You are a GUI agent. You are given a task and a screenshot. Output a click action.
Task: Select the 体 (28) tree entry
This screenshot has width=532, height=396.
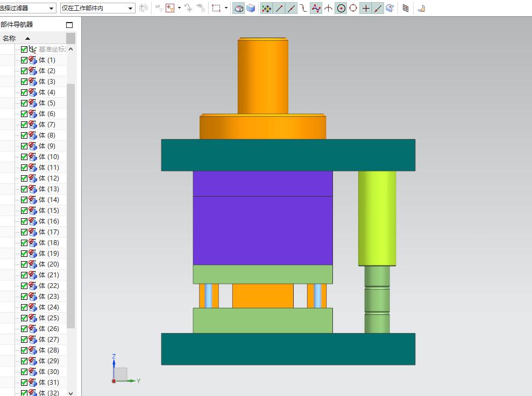pyautogui.click(x=49, y=350)
